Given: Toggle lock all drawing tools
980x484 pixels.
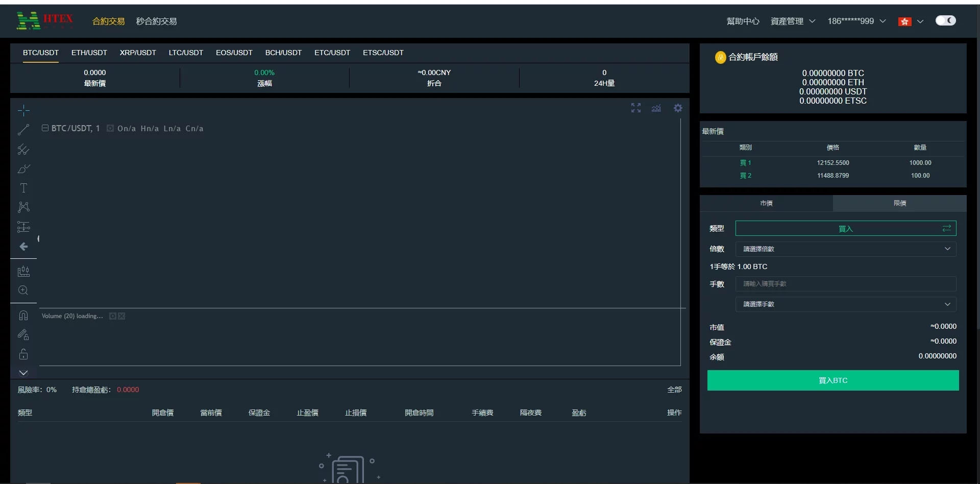Looking at the screenshot, I should coord(23,354).
